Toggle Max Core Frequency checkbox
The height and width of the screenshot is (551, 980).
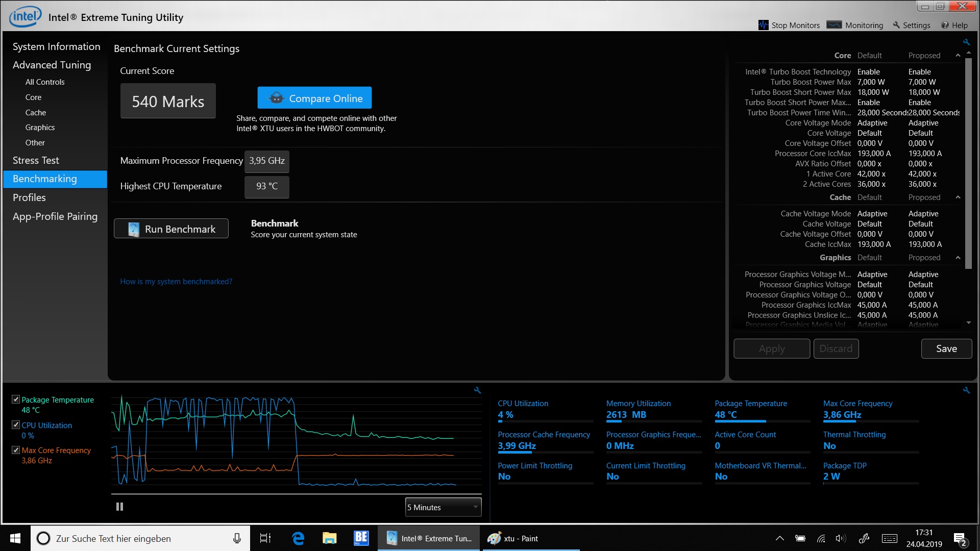click(15, 450)
